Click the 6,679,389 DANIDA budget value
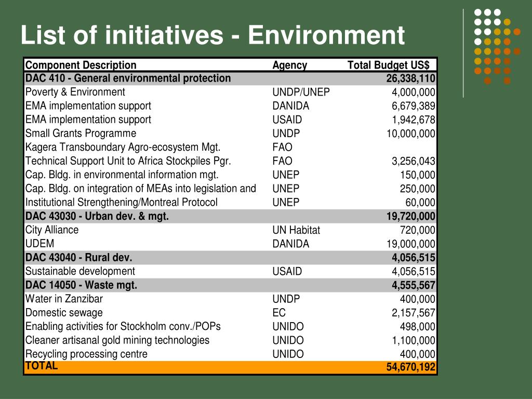This screenshot has width=532, height=399. click(x=413, y=106)
